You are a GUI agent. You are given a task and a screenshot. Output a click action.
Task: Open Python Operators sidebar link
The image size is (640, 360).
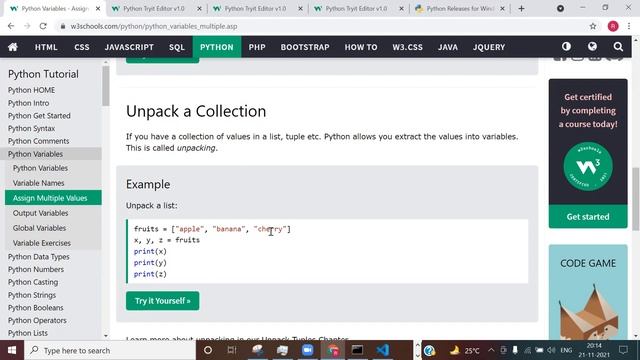pyautogui.click(x=37, y=320)
